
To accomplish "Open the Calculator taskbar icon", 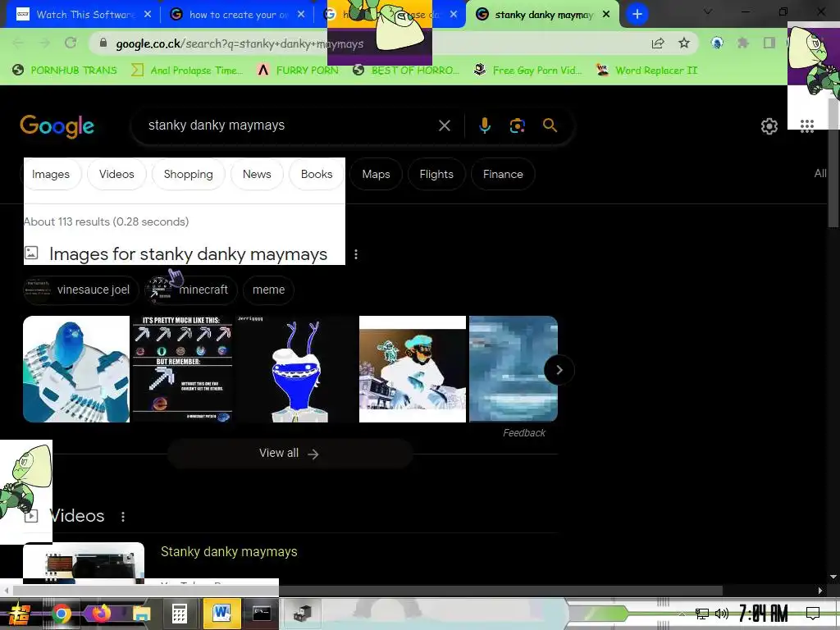I will click(x=180, y=614).
